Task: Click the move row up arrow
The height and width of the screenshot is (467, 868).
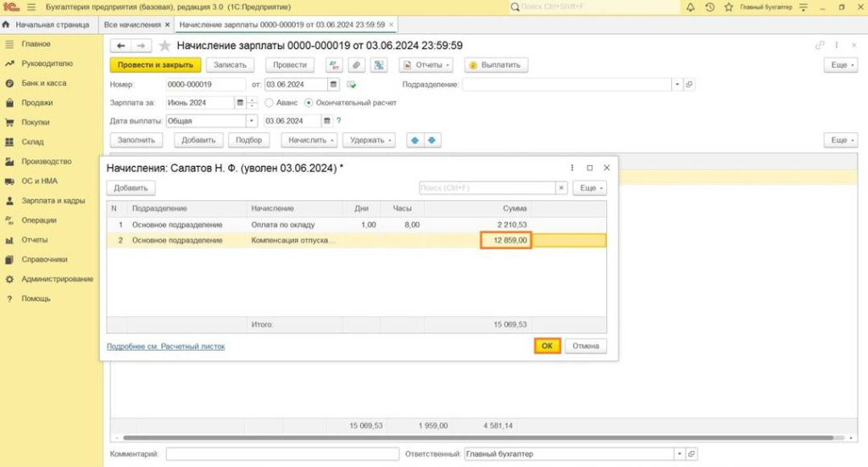Action: pyautogui.click(x=415, y=140)
